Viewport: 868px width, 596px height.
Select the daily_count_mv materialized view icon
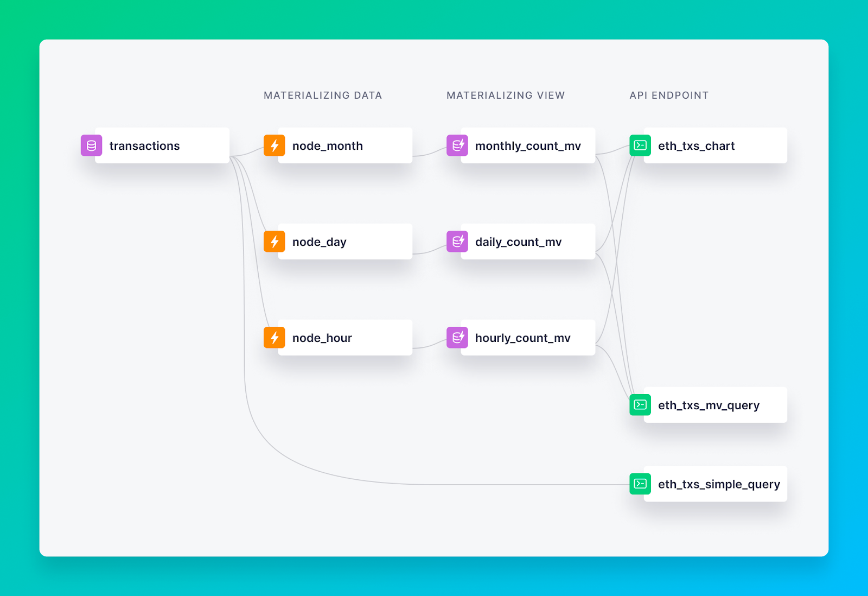pos(457,242)
